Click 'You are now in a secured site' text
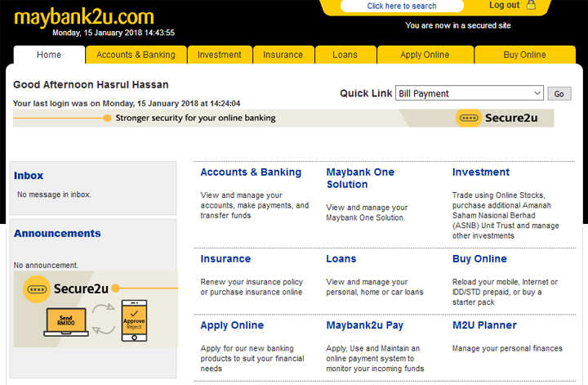 tap(458, 25)
